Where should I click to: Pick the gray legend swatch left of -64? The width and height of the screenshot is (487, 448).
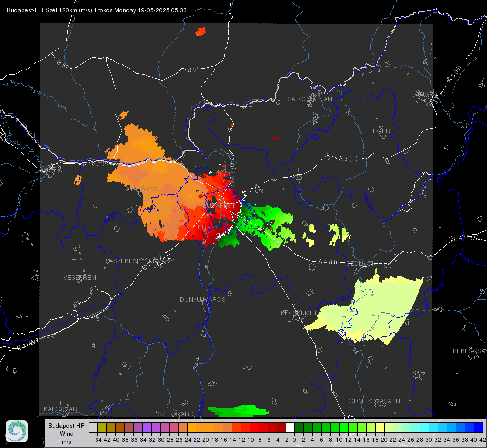click(93, 427)
